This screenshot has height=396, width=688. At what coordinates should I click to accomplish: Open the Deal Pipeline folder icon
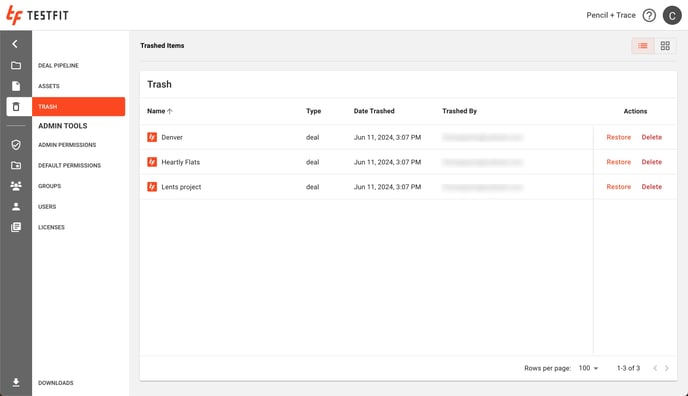click(x=16, y=65)
